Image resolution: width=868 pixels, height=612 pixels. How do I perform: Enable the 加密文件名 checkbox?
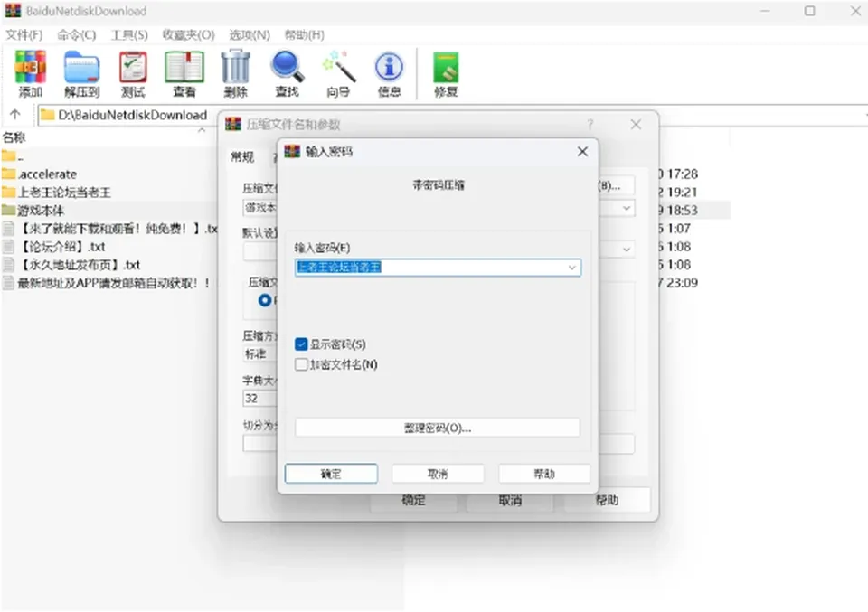click(301, 364)
